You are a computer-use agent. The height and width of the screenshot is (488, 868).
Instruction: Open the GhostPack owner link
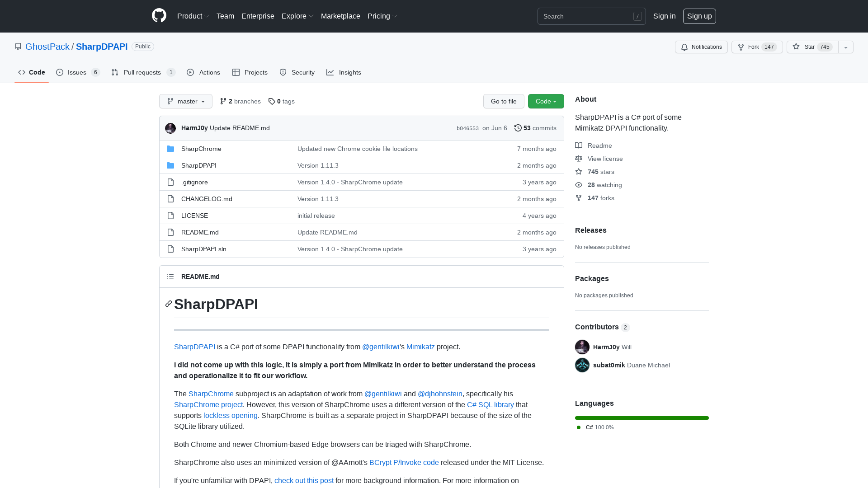(47, 47)
